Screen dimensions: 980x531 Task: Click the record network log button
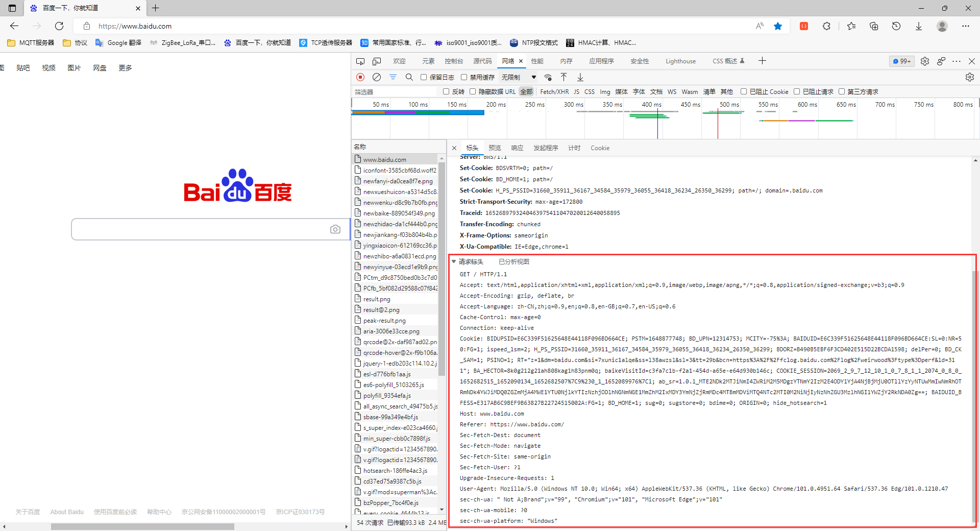(360, 77)
